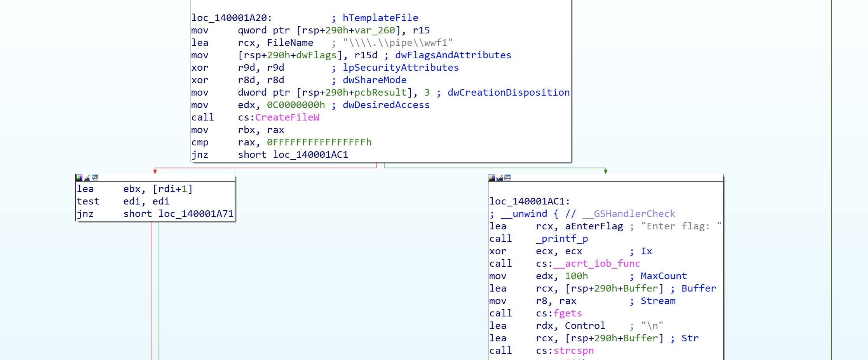Click the group icon on loc_140001AC1 block
The width and height of the screenshot is (868, 360).
coord(507,178)
